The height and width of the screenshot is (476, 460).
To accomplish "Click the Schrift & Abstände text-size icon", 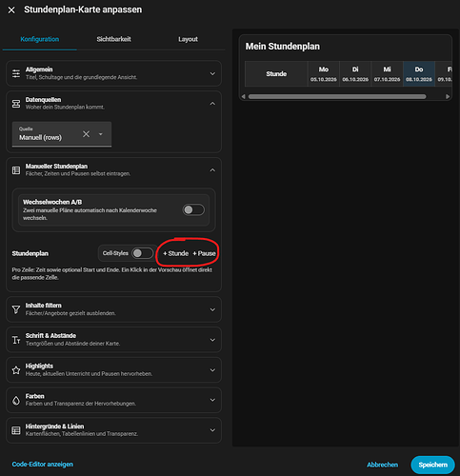I will coord(16,340).
